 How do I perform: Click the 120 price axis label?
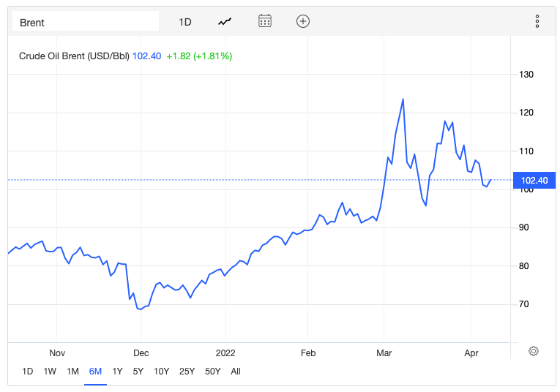click(526, 113)
